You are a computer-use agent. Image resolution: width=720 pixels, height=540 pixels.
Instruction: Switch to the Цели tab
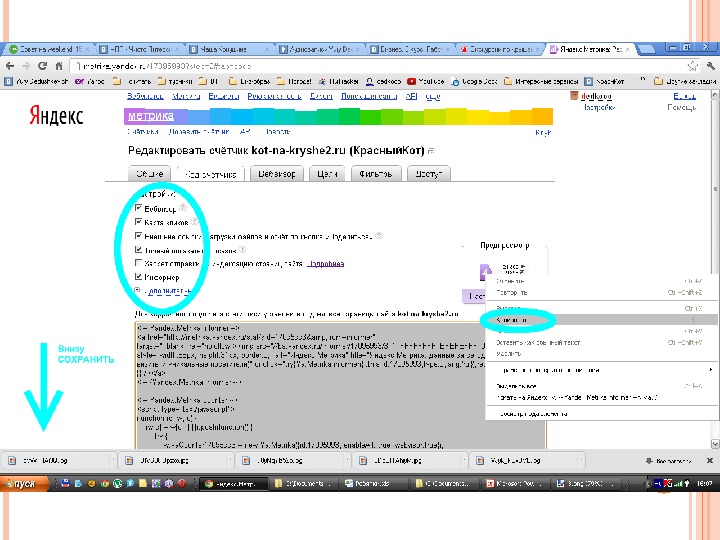[x=327, y=174]
